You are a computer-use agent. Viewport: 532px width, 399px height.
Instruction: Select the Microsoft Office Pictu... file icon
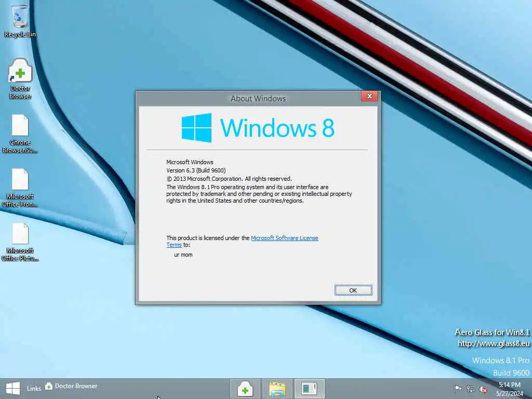coord(20,242)
